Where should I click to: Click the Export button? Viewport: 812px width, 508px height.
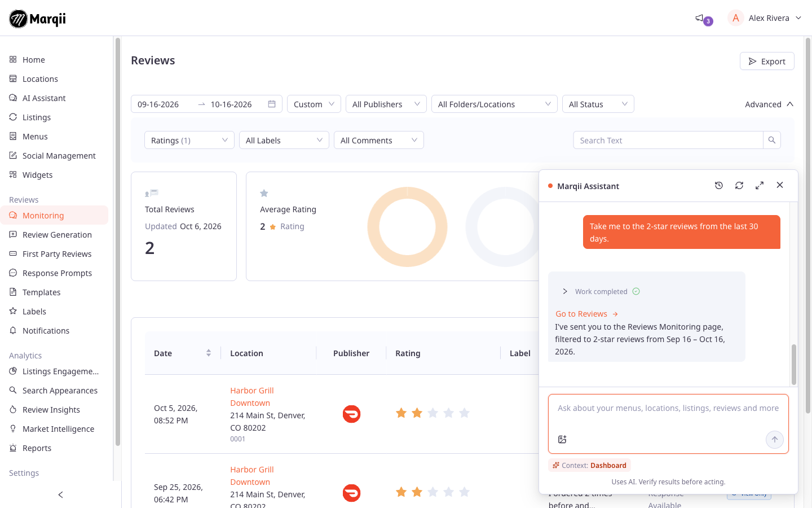pyautogui.click(x=767, y=61)
